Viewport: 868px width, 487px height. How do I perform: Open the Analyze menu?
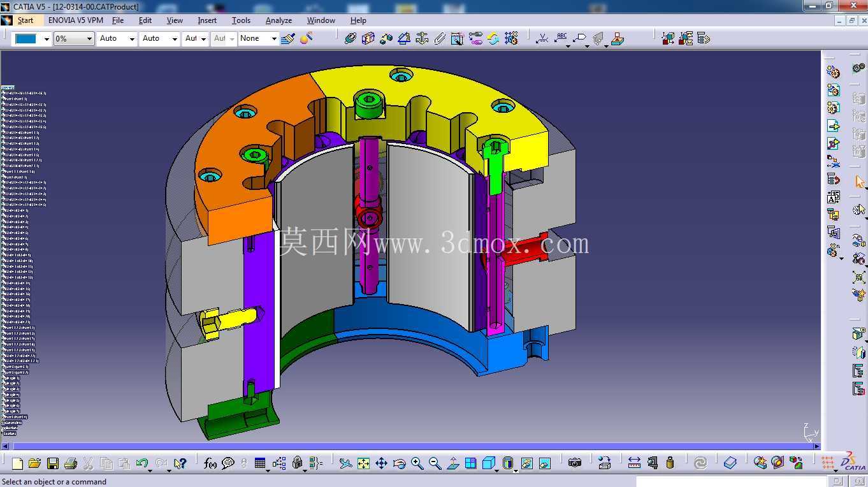click(278, 20)
